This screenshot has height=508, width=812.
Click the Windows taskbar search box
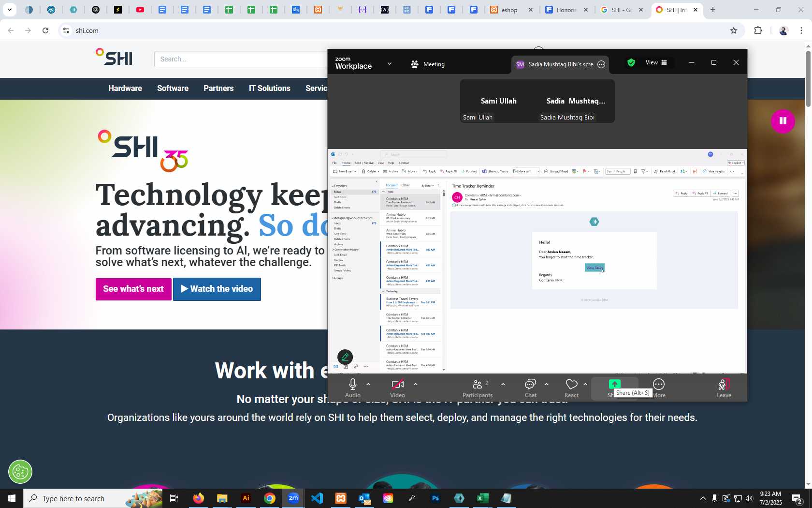(93, 498)
